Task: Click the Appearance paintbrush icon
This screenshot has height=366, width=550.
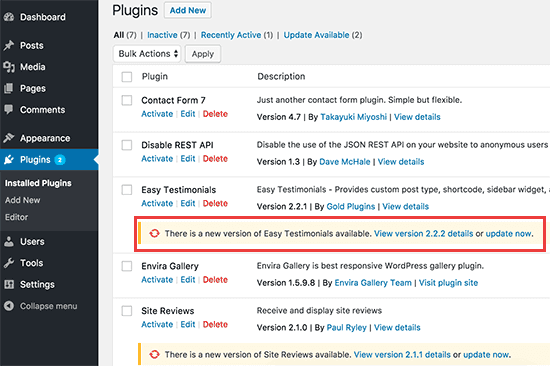Action: [9, 138]
